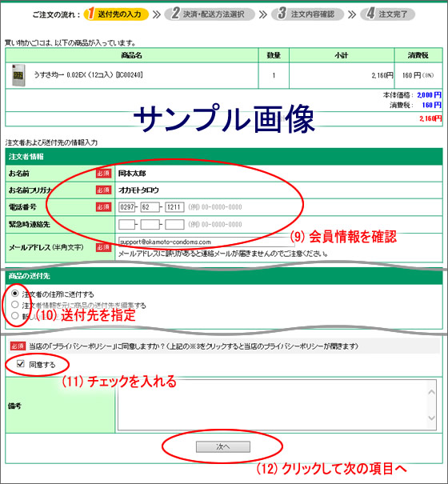The height and width of the screenshot is (484, 448).
Task: Click step 3 注文内容確認 in order flow
Action: click(307, 14)
